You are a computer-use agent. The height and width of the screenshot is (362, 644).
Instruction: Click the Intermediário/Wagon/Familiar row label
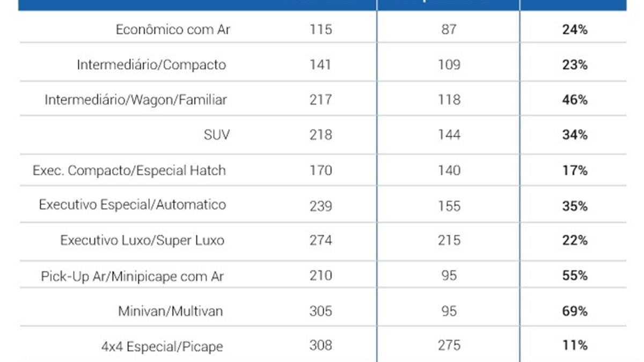pos(136,100)
